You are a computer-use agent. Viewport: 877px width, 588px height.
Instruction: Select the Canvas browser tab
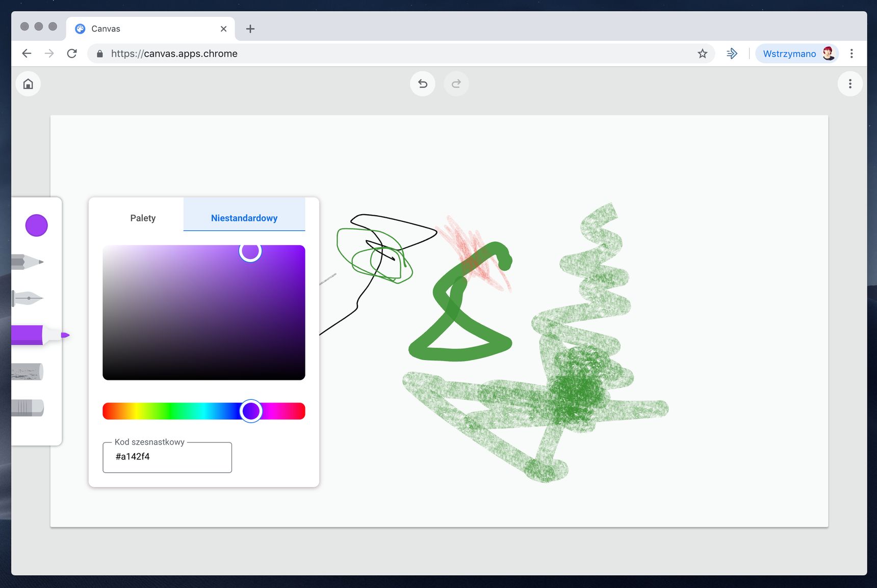[x=150, y=29]
